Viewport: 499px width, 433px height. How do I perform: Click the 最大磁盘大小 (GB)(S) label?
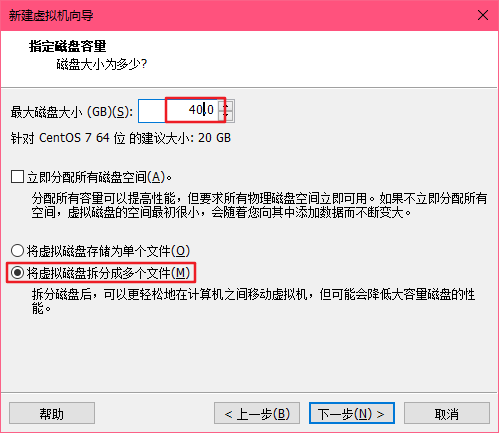click(72, 112)
